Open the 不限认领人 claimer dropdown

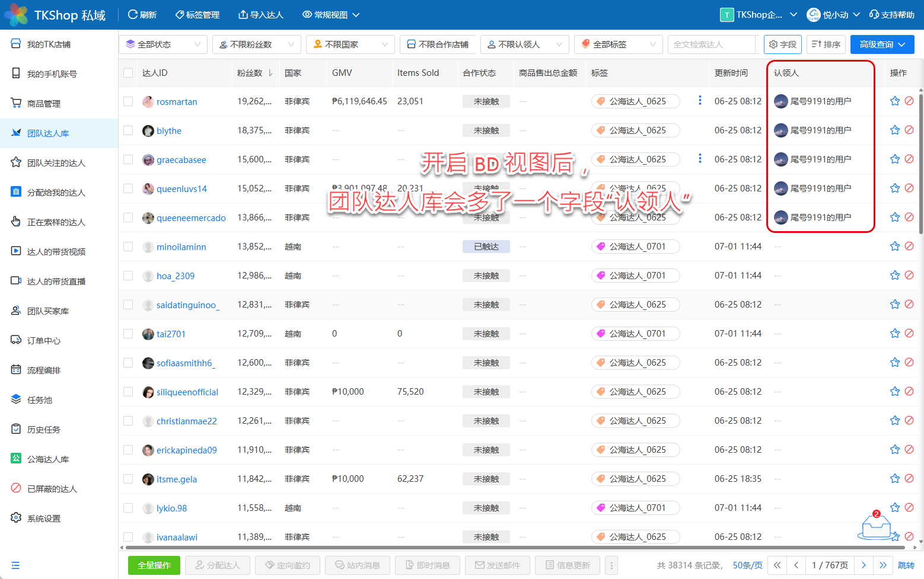click(x=524, y=44)
